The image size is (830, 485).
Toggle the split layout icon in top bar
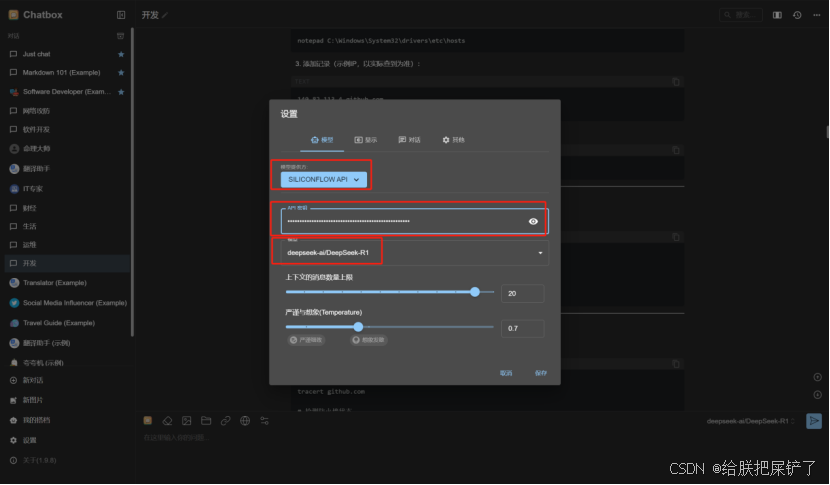(x=777, y=15)
